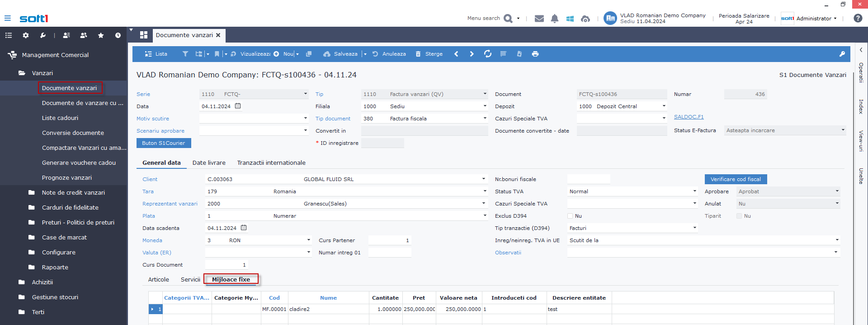The image size is (868, 325).
Task: Click the Menu search magnifier icon
Action: 508,19
